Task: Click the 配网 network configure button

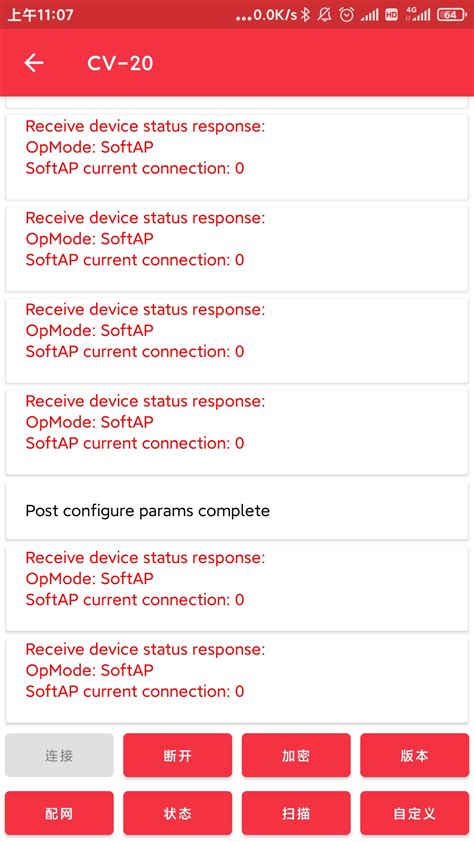Action: click(59, 813)
